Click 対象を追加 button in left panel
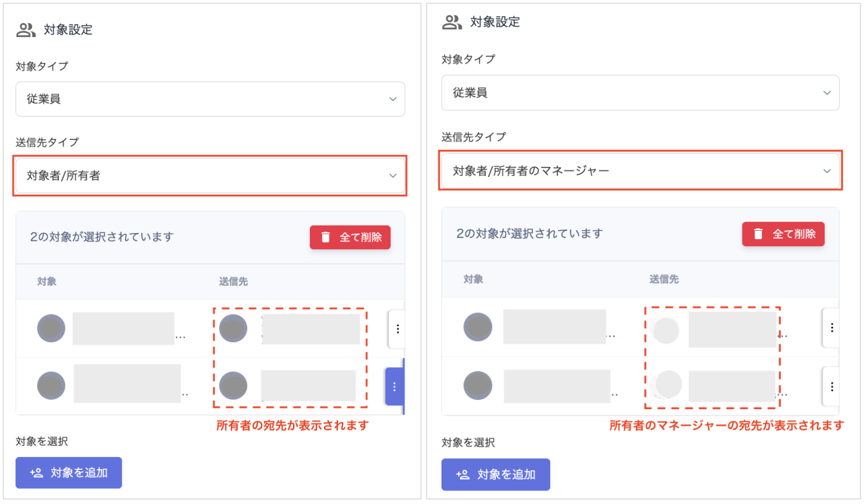Screen dimensions: 864x504 tap(69, 473)
